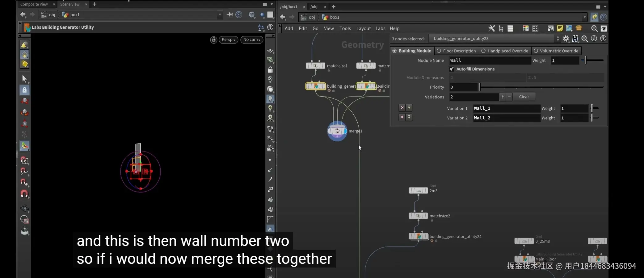Screen dimensions: 644x278
Task: Click the magnifier icon in network editor toolbar
Action: coord(594,28)
